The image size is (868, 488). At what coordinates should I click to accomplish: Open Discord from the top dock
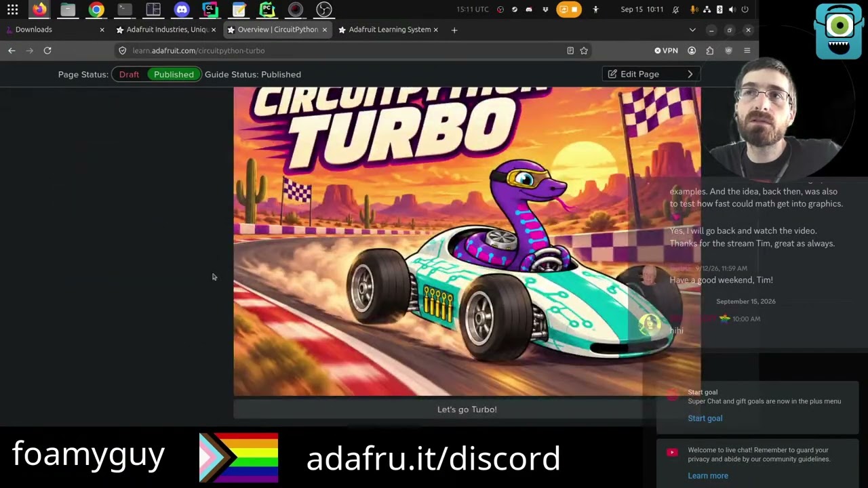pos(182,9)
